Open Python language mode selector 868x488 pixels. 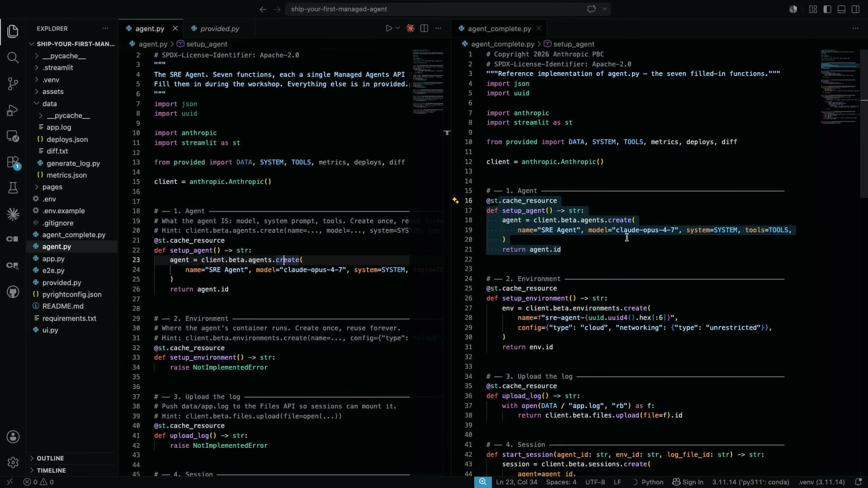(x=652, y=482)
